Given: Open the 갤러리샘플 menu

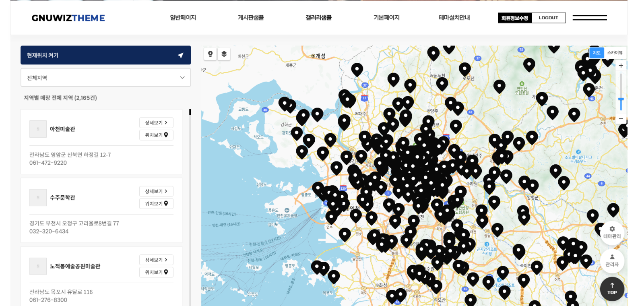Looking at the screenshot, I should point(318,18).
